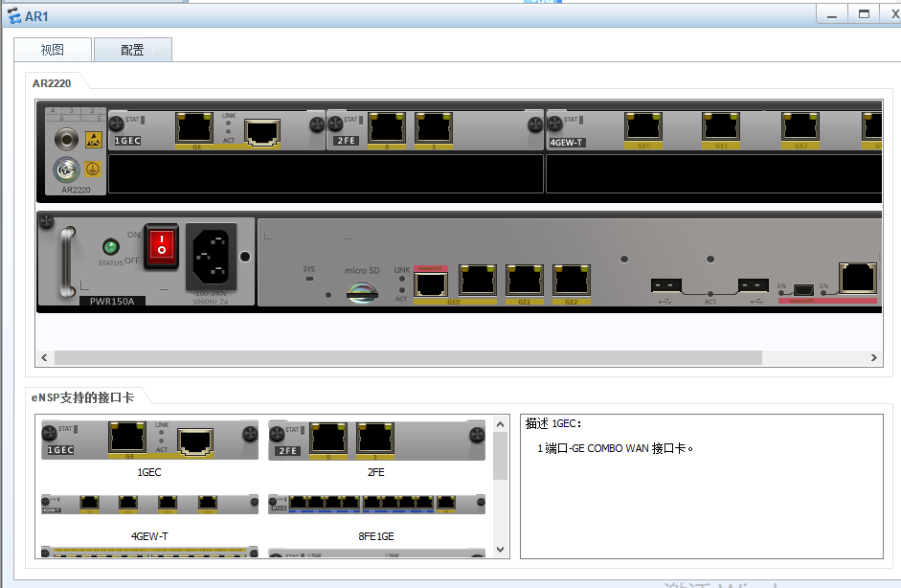The image size is (901, 588).
Task: Click the ESD warning icon on chassis
Action: coord(94,140)
